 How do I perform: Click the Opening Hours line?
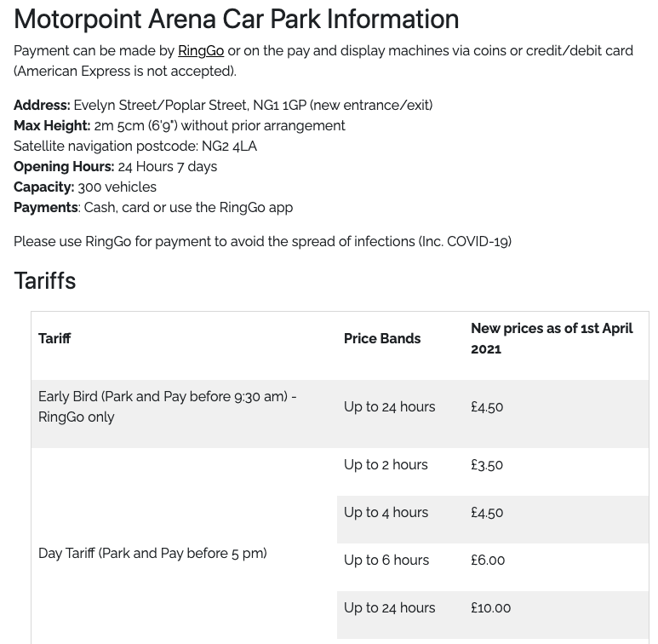click(x=116, y=167)
